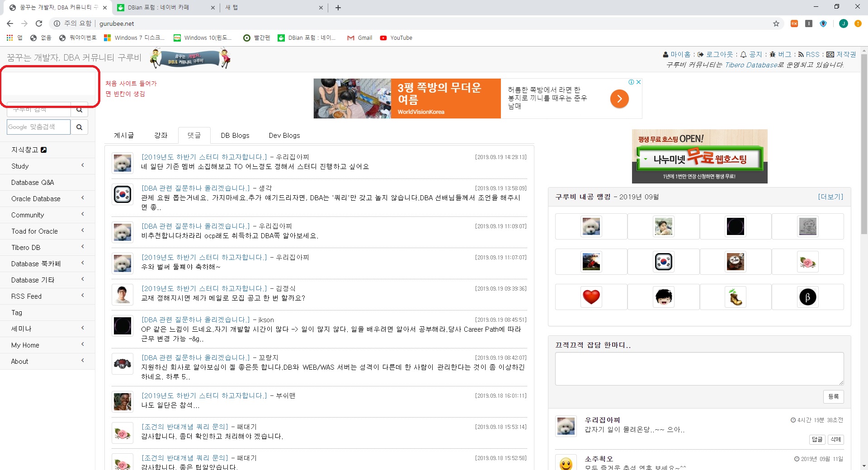This screenshot has height=470, width=868.
Task: Switch to the 강좌 tab
Action: tap(160, 136)
